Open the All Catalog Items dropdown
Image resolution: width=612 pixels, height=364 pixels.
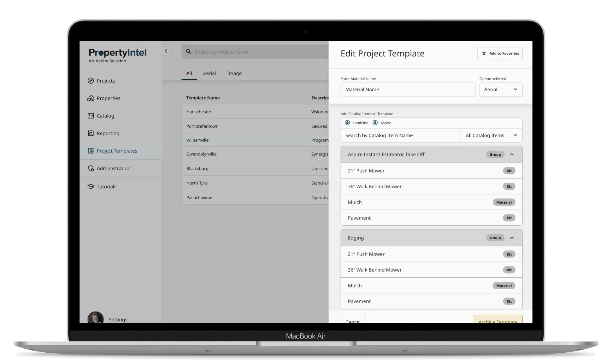point(491,136)
